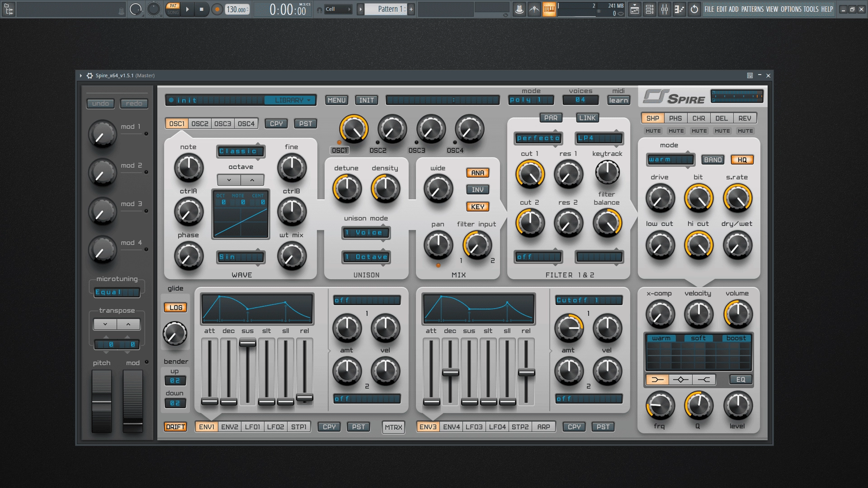Toggle the INV mix button

pos(477,190)
